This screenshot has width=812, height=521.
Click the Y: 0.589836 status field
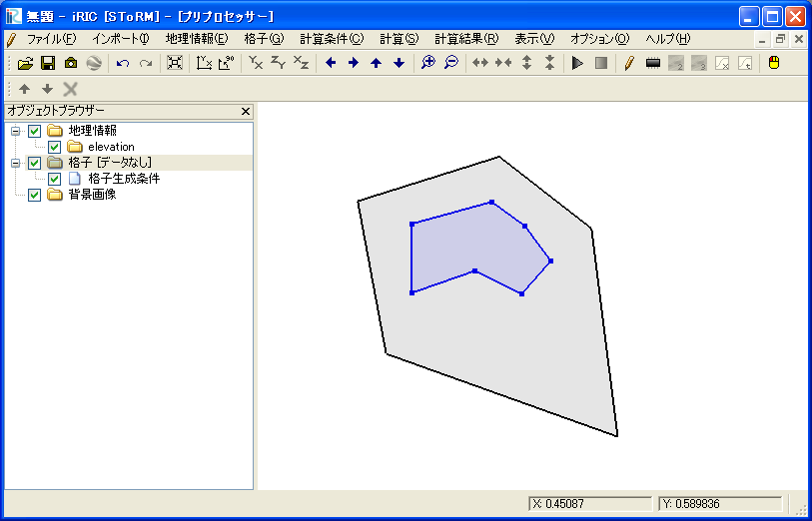[720, 504]
